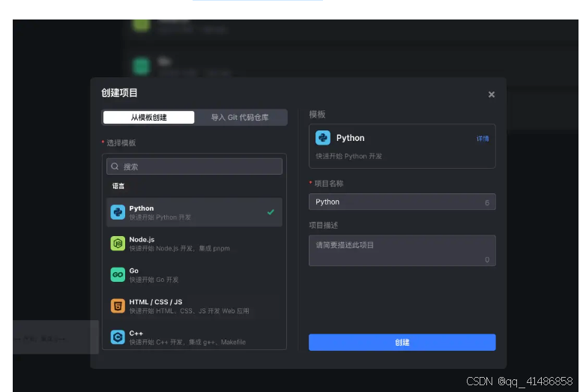The width and height of the screenshot is (583, 392).
Task: Select the Node.js template row
Action: [194, 244]
